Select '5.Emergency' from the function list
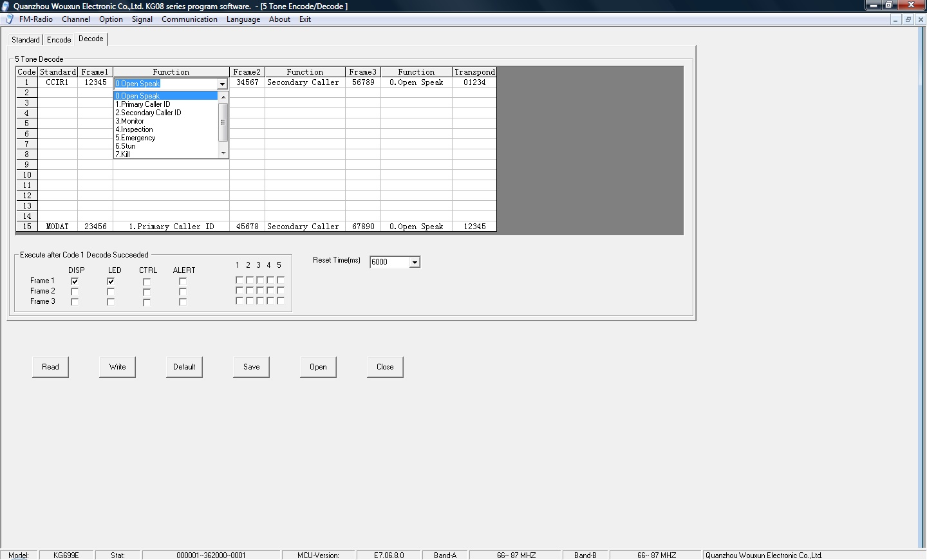This screenshot has height=560, width=927. (x=135, y=138)
